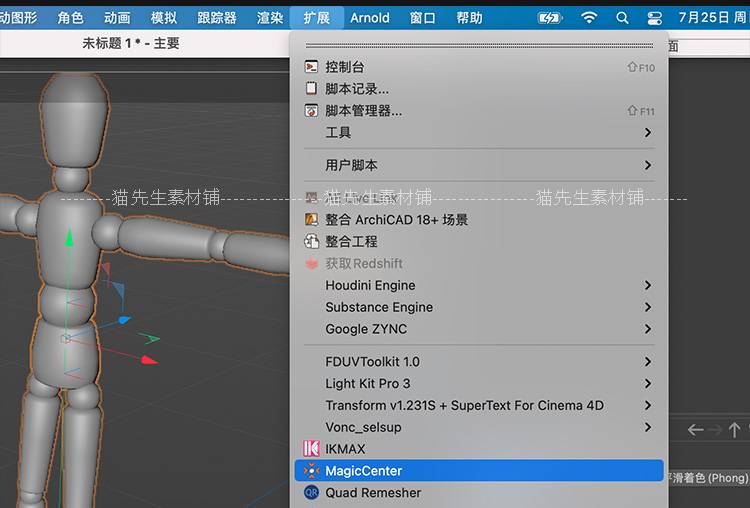Screen dimensions: 750x508
Task: Click the MagicCenter plugin icon
Action: [x=311, y=471]
